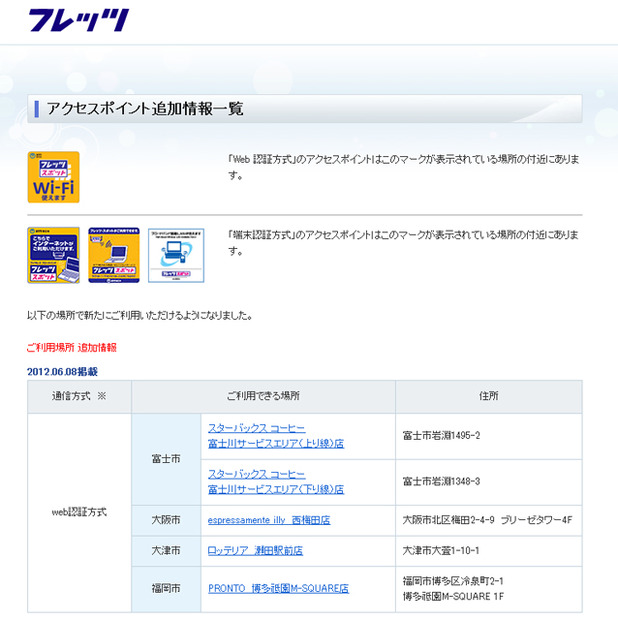Click the 大阪市 city cell

pyautogui.click(x=166, y=520)
